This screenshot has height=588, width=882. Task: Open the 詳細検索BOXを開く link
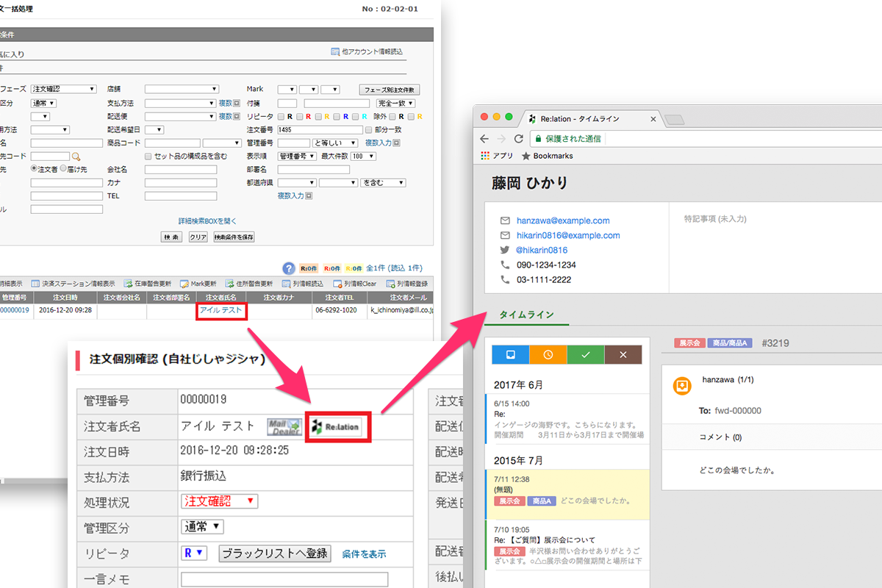pyautogui.click(x=208, y=220)
